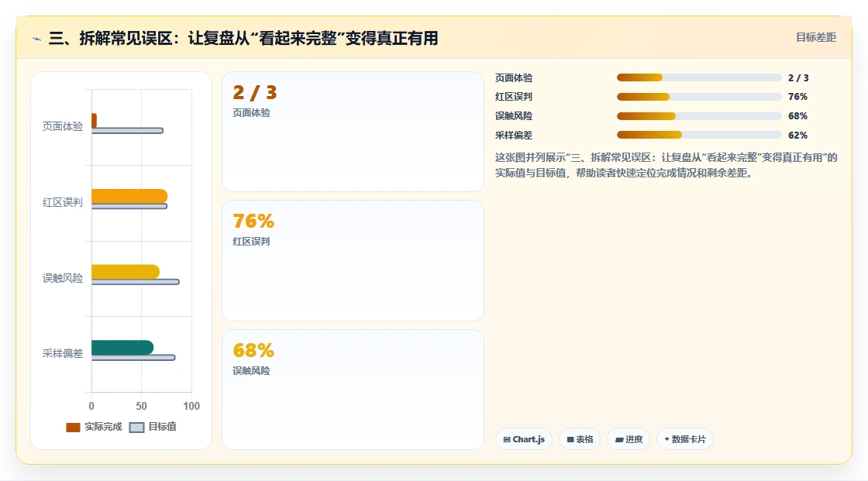Viewport: 868px width, 481px height.
Task: Click the 68% value in progress list
Action: point(797,116)
